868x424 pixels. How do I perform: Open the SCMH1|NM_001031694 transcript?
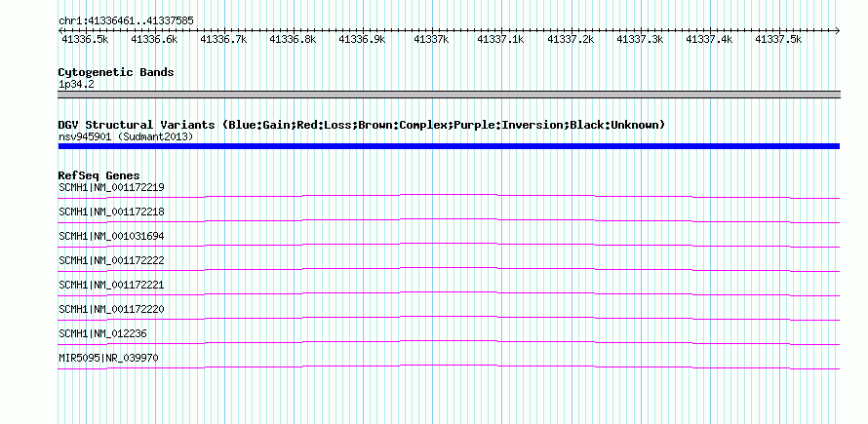click(111, 236)
